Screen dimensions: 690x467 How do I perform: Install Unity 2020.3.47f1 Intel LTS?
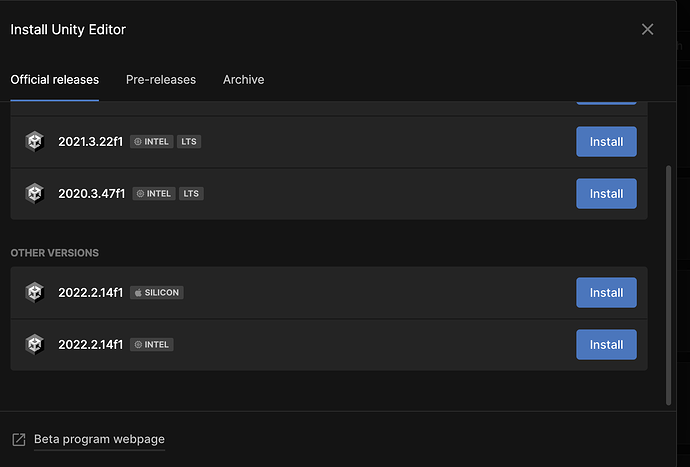606,194
